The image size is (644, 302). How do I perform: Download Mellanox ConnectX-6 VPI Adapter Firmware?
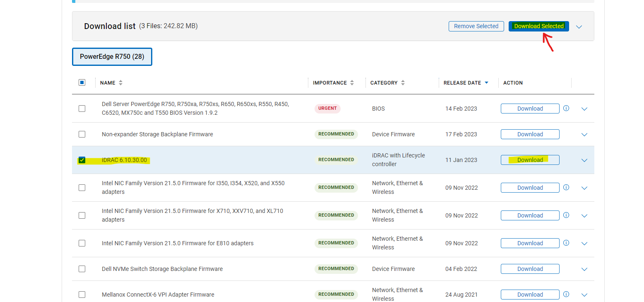[530, 295]
